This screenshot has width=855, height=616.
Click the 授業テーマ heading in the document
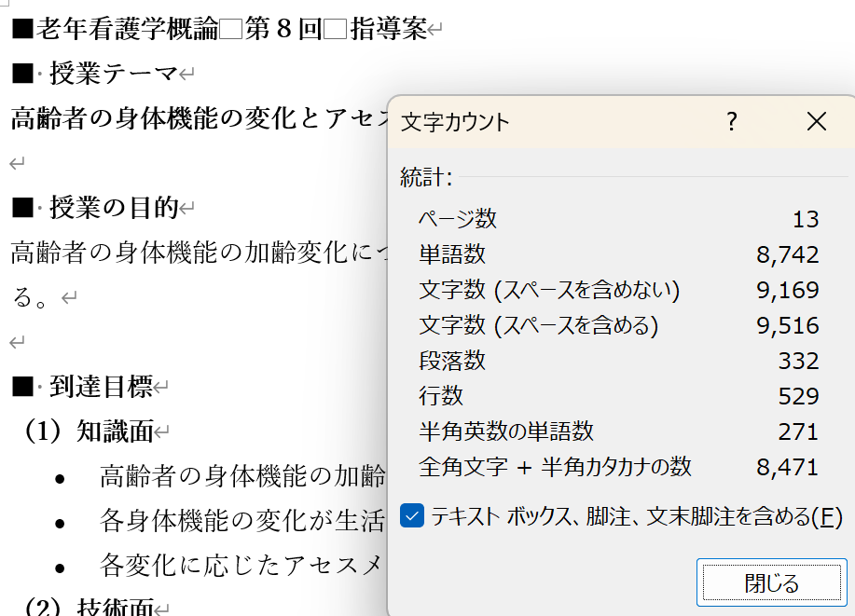(x=114, y=72)
